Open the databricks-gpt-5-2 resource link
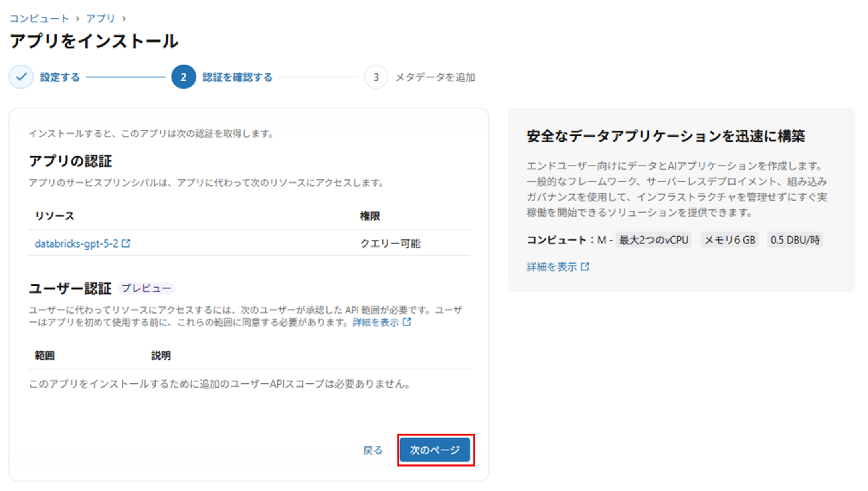Screen dimensions: 868x491 77,244
